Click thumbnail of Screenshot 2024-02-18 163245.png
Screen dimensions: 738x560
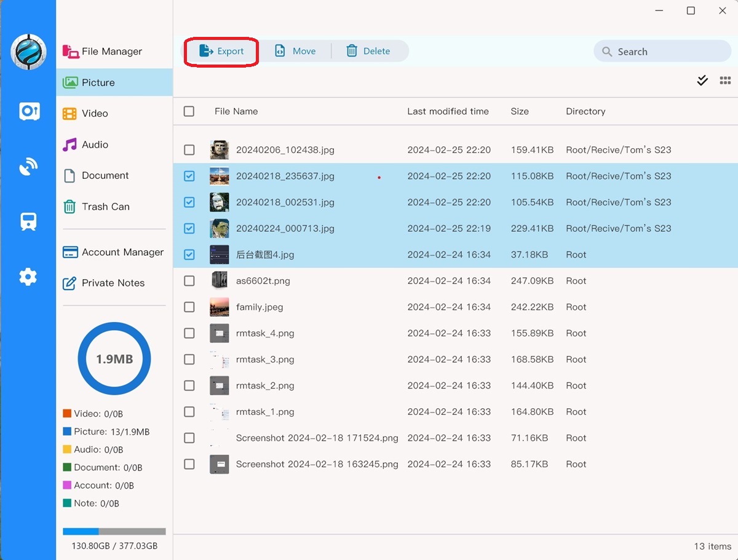pyautogui.click(x=220, y=464)
